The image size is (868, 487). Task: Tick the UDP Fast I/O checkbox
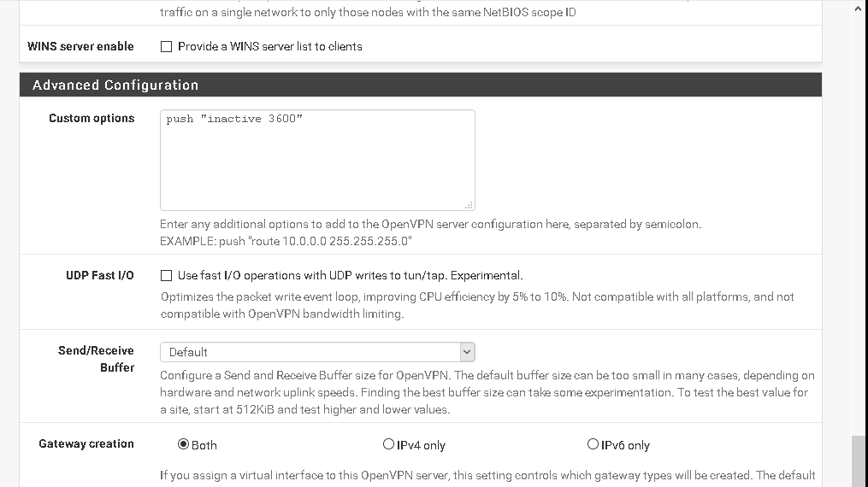[166, 275]
